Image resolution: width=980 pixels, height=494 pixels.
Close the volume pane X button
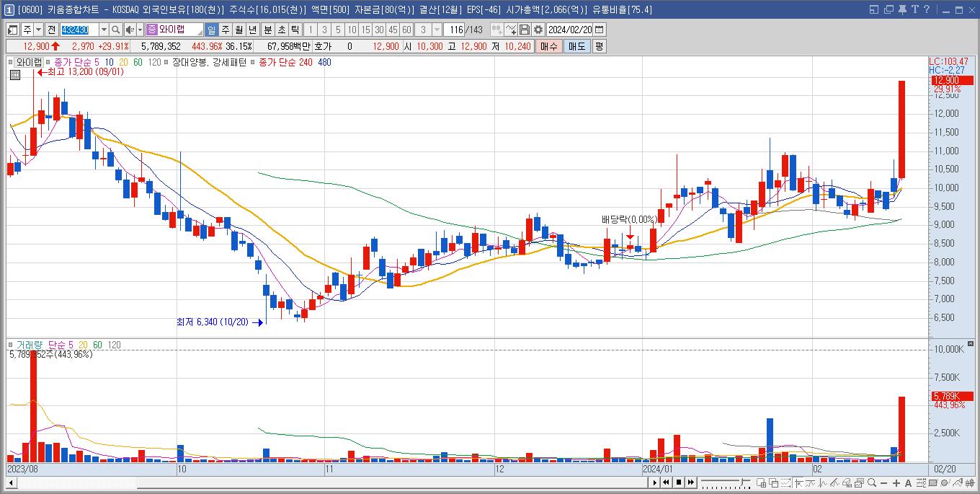click(971, 343)
